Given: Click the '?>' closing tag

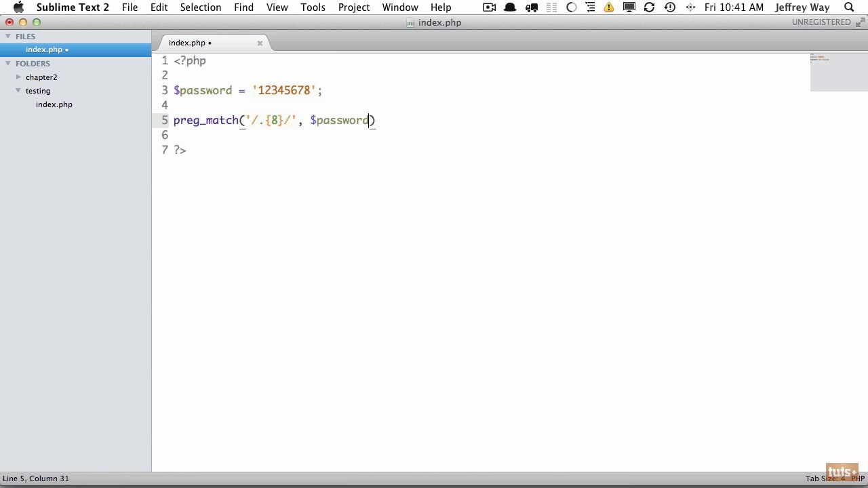Looking at the screenshot, I should point(180,150).
